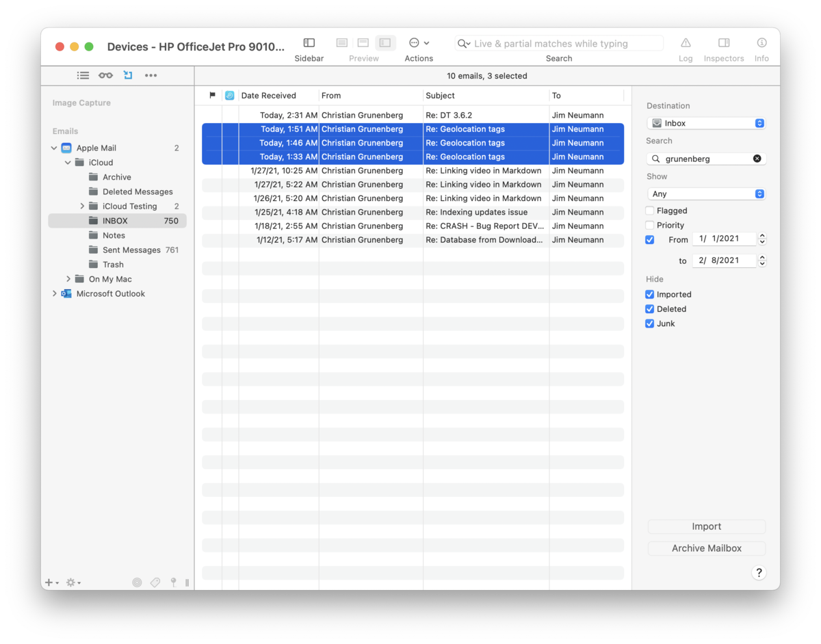Uncheck the Hide Junk checkbox
The width and height of the screenshot is (821, 644).
coord(650,323)
